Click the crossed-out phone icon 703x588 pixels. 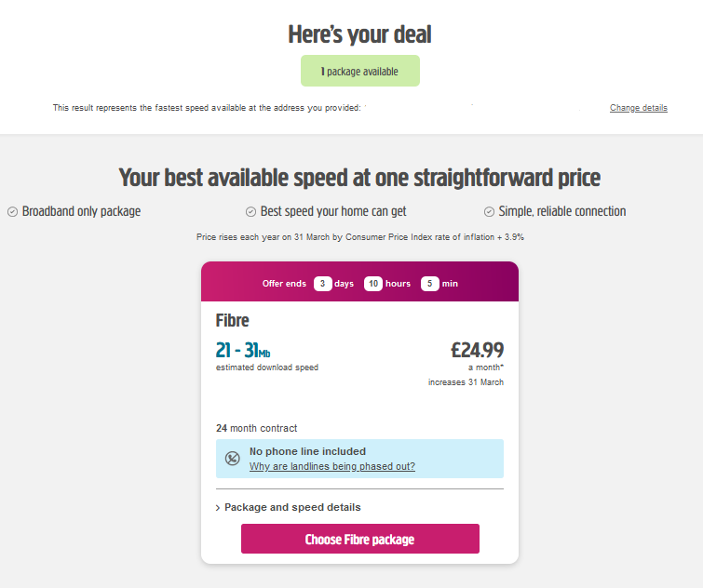coord(233,459)
